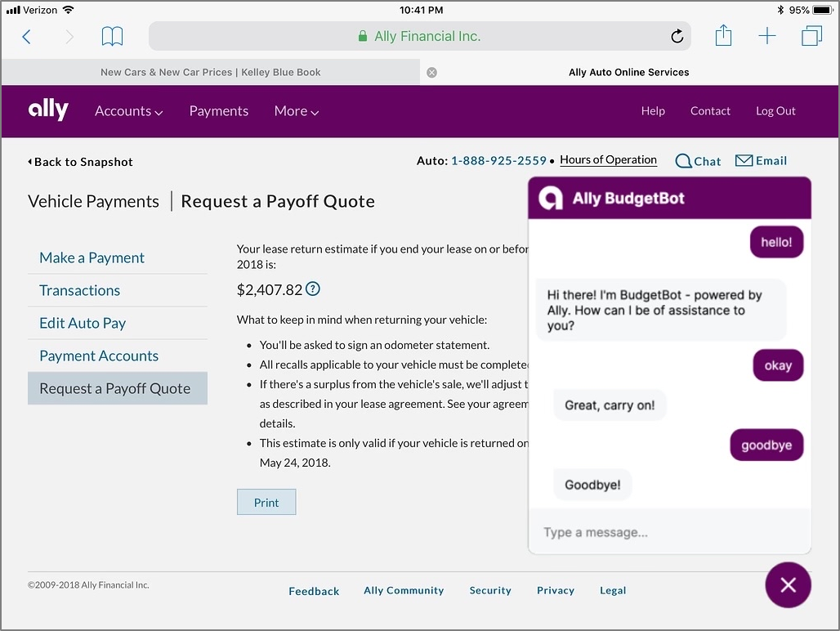Close the BudgetBot chat with the round X button
The height and width of the screenshot is (631, 840).
(788, 585)
